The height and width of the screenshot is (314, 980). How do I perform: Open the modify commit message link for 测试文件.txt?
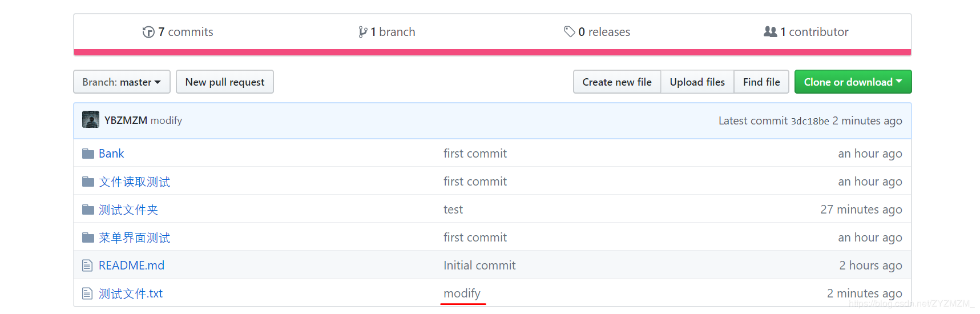462,293
